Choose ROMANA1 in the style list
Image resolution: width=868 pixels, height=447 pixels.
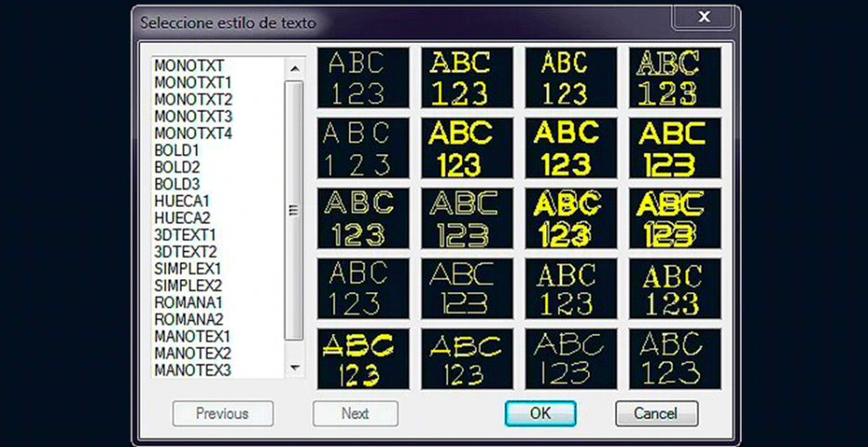[x=187, y=302]
